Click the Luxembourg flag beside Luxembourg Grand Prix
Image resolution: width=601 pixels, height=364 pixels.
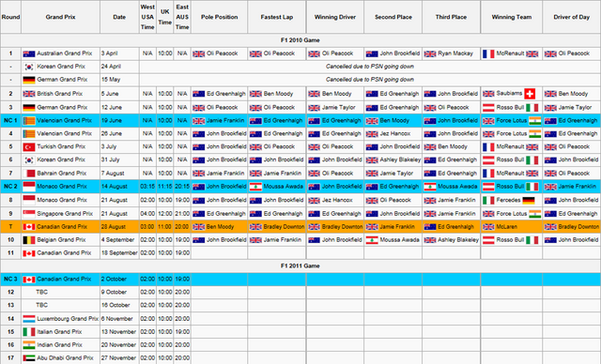click(x=29, y=319)
